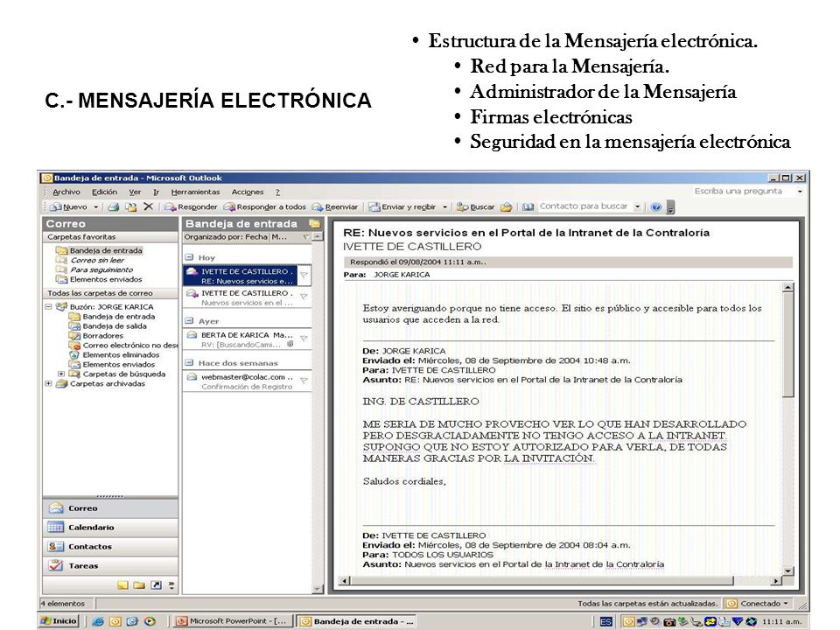Select Correo sin leer favorite folder
Image resolution: width=840 pixels, height=630 pixels.
[97, 260]
